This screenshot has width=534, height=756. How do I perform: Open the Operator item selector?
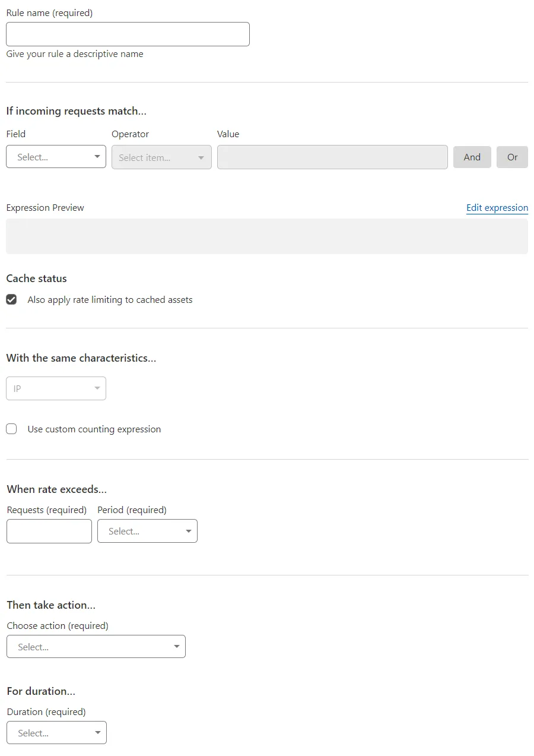tap(161, 157)
